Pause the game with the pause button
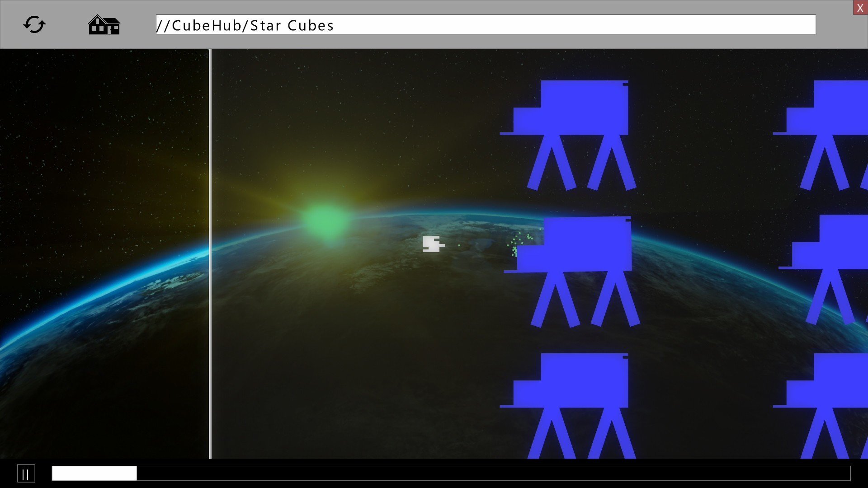This screenshot has width=868, height=488. point(26,474)
